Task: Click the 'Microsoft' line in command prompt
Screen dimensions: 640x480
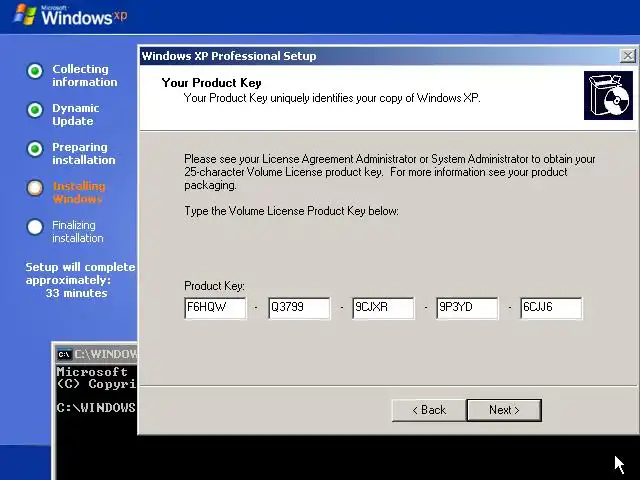Action: point(92,372)
